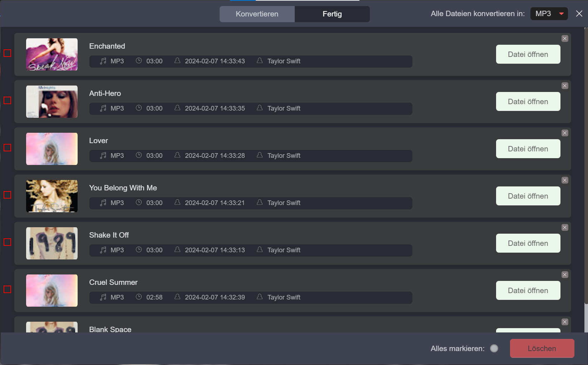Image resolution: width=588 pixels, height=365 pixels.
Task: Click the clock icon in Anti-Hero row
Action: click(139, 108)
